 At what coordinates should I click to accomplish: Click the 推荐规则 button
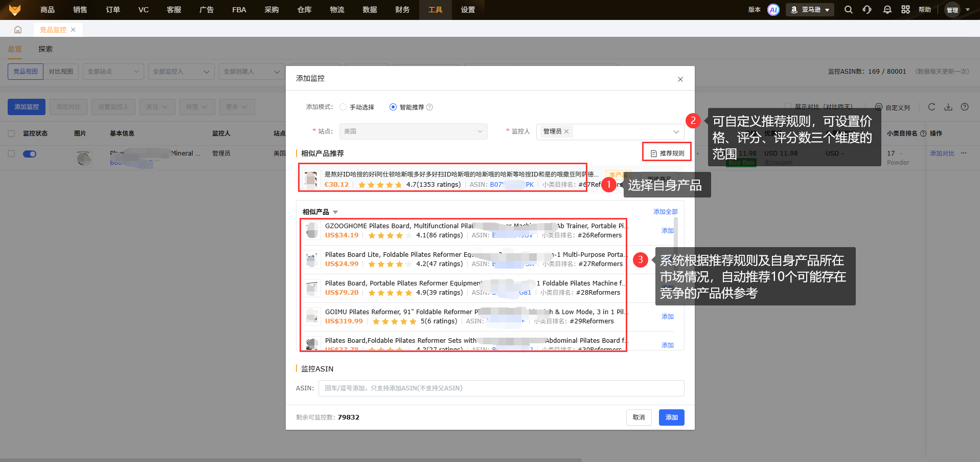click(667, 153)
